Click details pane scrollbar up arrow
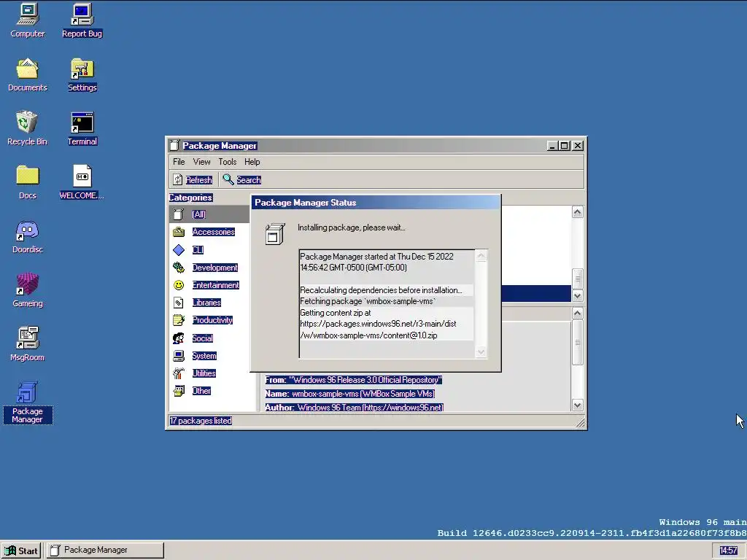 pyautogui.click(x=578, y=313)
